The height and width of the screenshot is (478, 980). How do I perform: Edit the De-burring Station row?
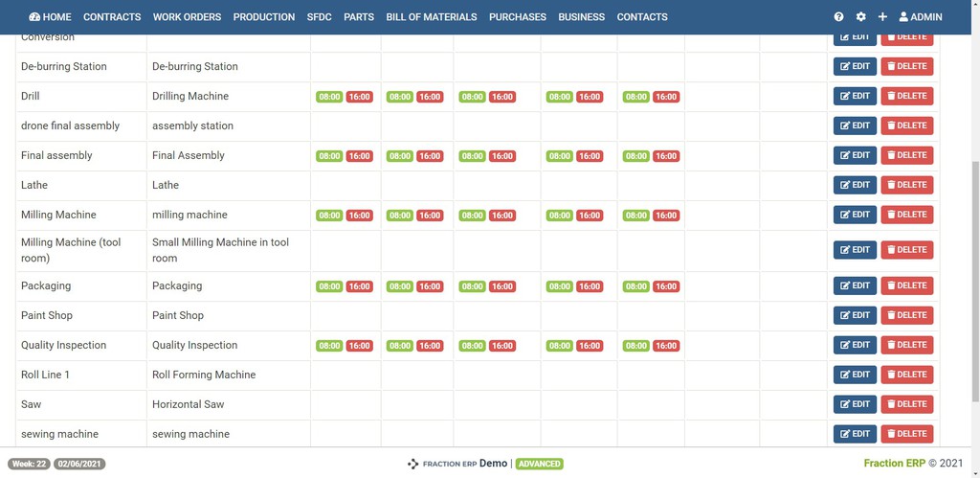pyautogui.click(x=855, y=66)
